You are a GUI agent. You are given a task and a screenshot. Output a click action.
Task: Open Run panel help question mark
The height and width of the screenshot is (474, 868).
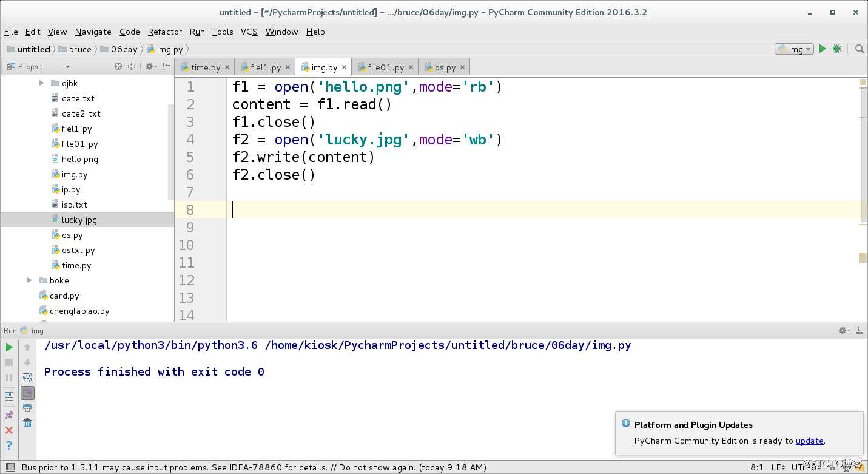pyautogui.click(x=9, y=446)
